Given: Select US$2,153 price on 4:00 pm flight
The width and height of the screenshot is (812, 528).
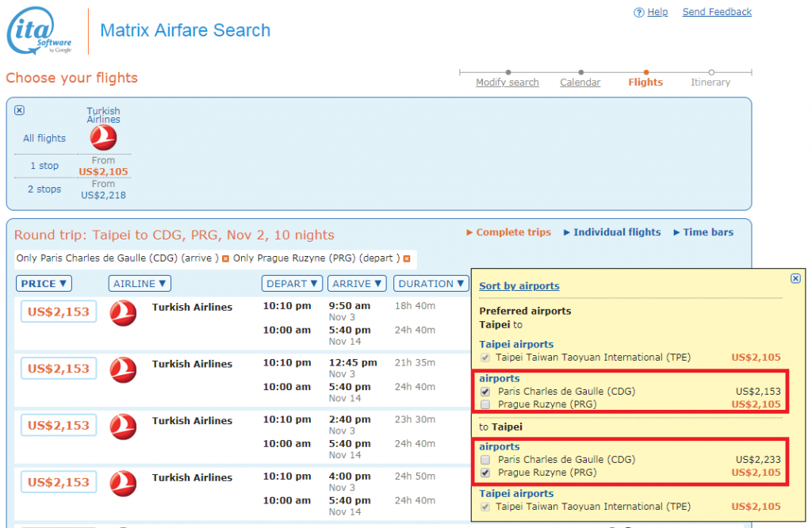Looking at the screenshot, I should pos(59,482).
